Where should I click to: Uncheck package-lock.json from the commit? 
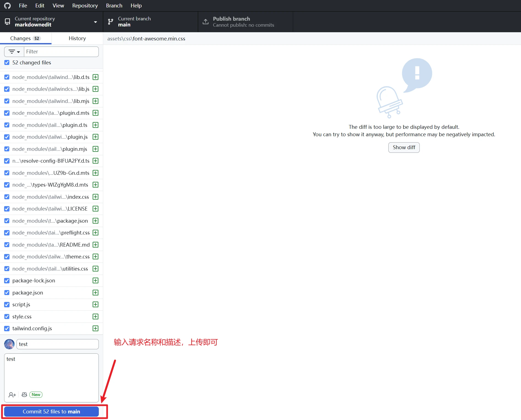pos(7,280)
